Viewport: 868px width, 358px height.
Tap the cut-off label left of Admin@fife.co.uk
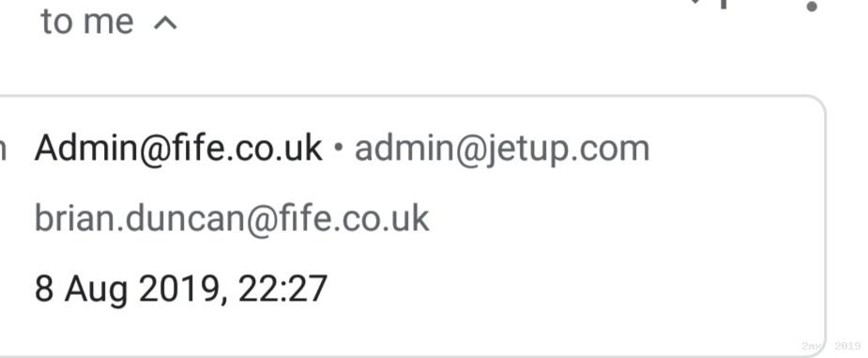coord(3,150)
